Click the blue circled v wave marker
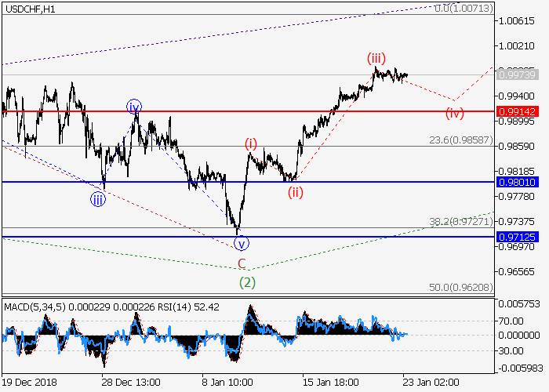 click(x=242, y=243)
